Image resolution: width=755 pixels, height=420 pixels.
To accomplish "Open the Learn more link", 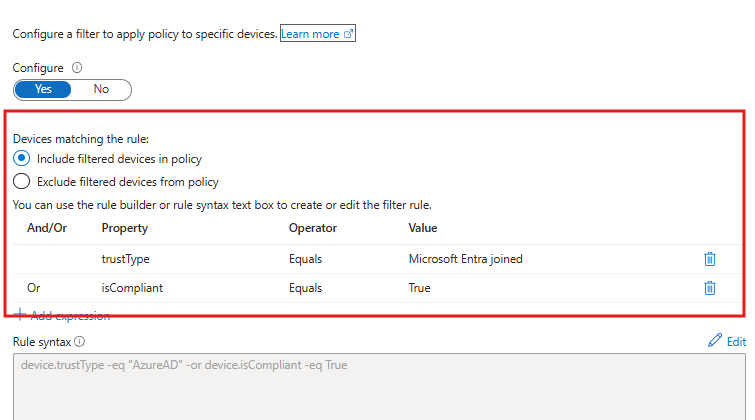I will 318,34.
